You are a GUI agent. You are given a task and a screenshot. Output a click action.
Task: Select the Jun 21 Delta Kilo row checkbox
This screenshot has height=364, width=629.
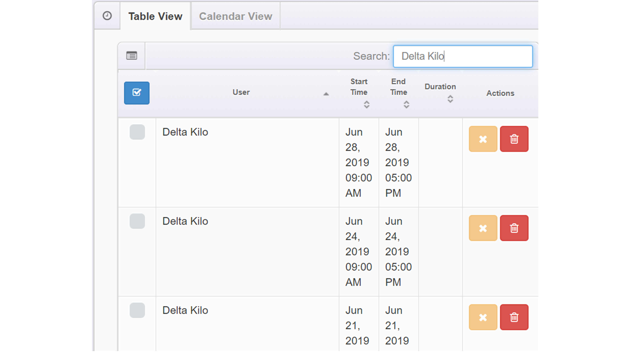pyautogui.click(x=137, y=310)
